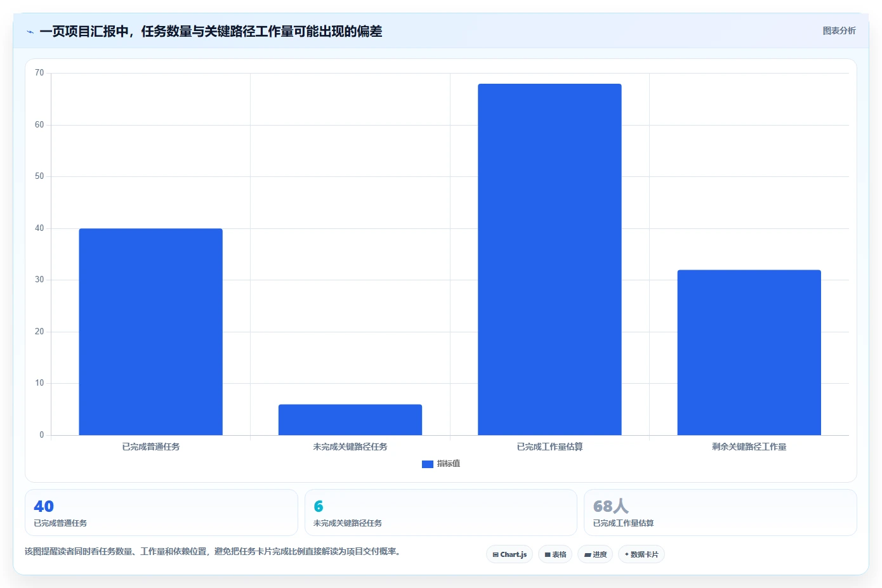The width and height of the screenshot is (882, 588).
Task: Click the x-axis label 剩余关键路径工作量
Action: click(x=749, y=447)
